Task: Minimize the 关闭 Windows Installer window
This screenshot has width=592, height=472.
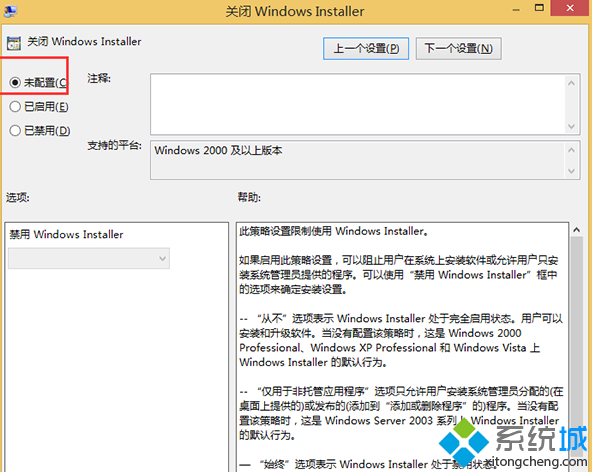Action: coord(516,9)
